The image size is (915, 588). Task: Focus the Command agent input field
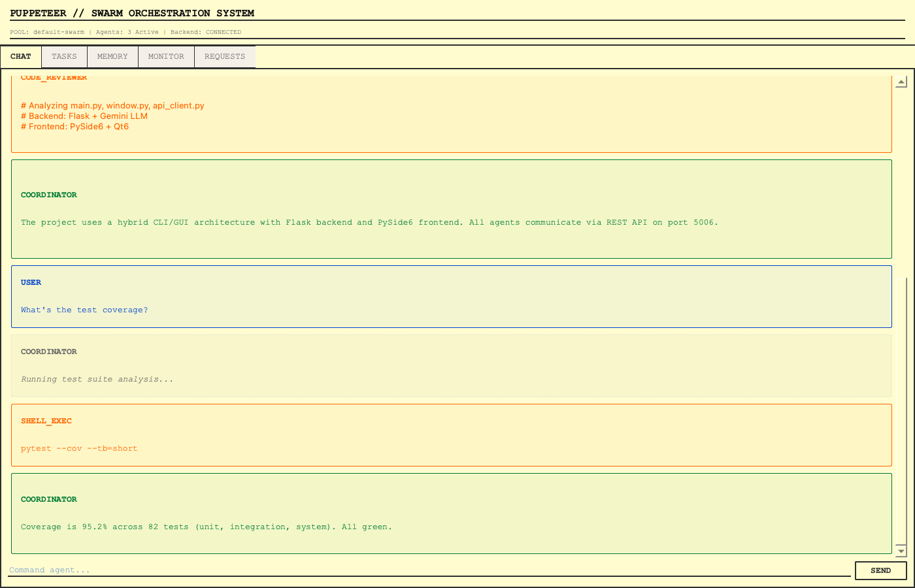(429, 570)
